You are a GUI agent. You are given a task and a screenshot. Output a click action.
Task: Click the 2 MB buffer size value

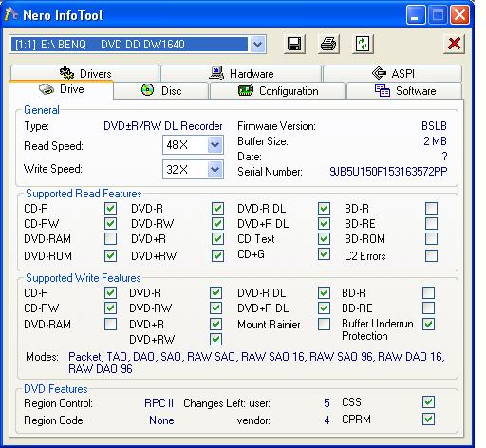(x=436, y=141)
